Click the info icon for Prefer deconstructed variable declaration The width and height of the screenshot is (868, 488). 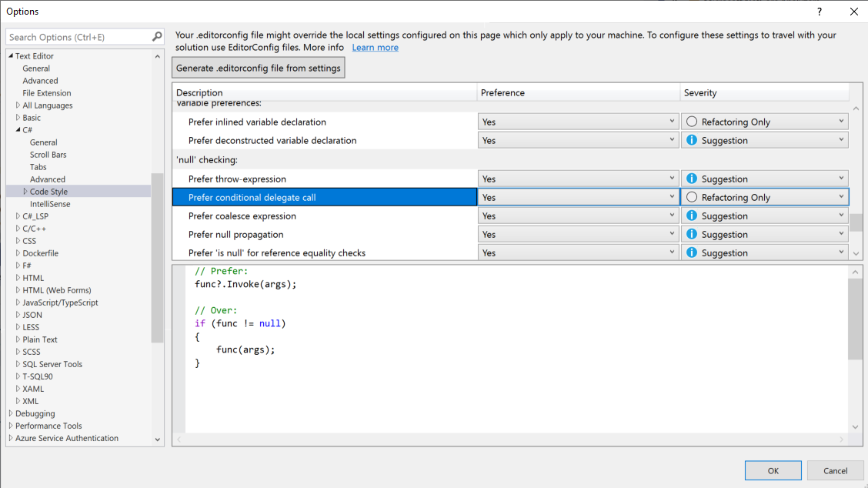(690, 139)
